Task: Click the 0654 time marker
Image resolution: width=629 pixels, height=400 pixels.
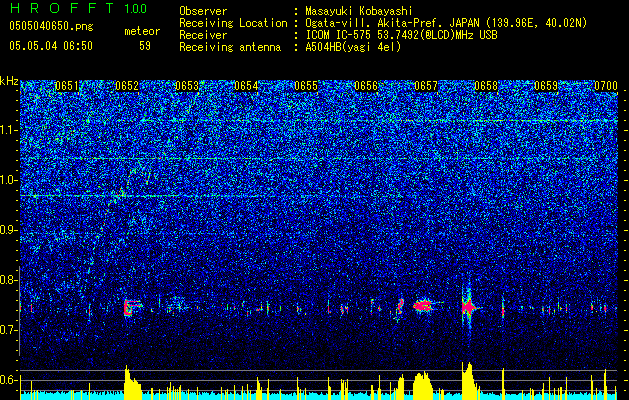Action: [246, 86]
